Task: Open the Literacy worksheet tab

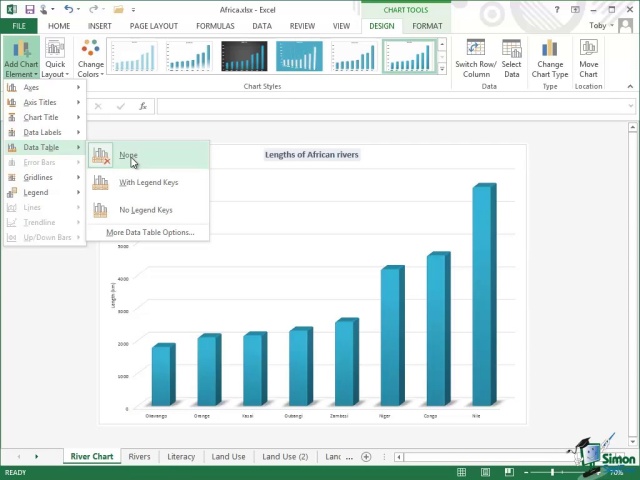Action: [x=181, y=457]
